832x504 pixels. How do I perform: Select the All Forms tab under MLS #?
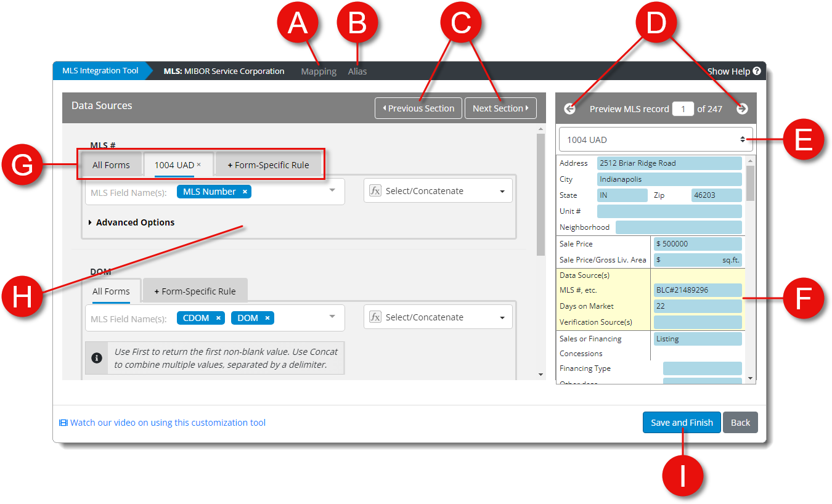tap(111, 165)
